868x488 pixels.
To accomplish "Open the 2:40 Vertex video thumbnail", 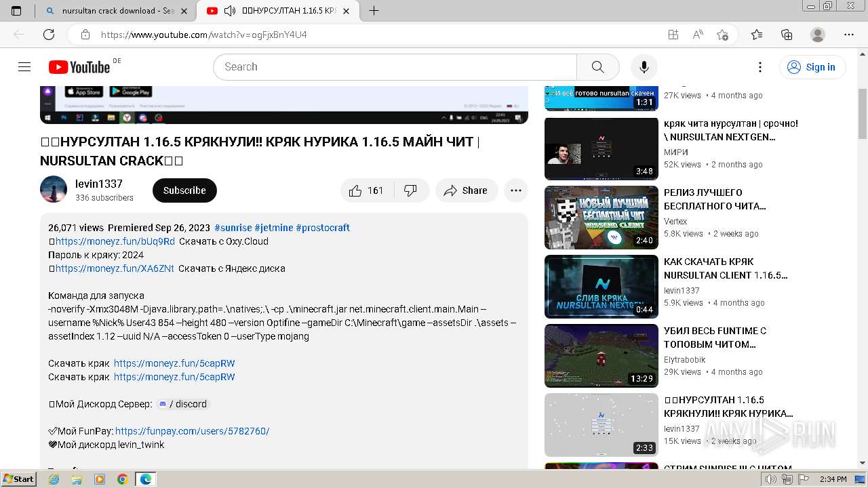I will (x=601, y=218).
